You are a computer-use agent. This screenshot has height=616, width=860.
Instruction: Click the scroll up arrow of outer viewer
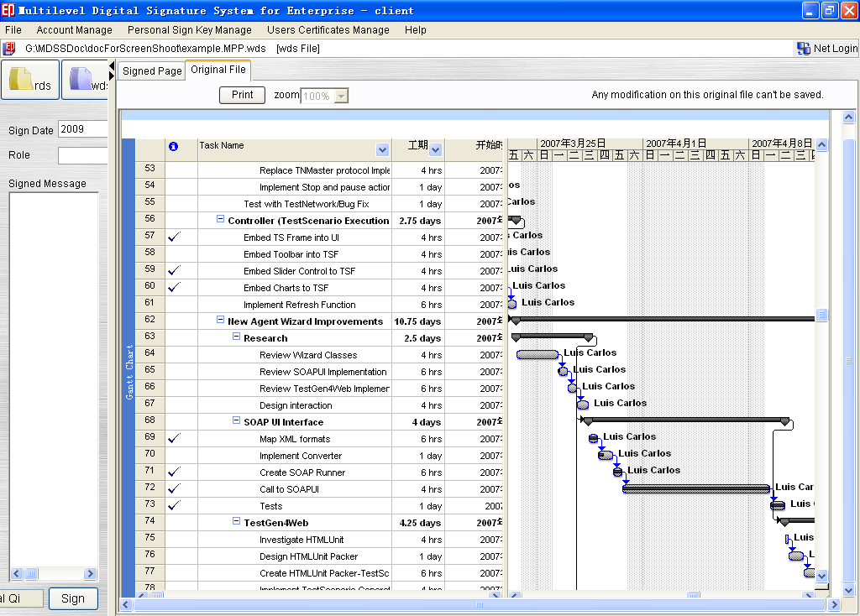point(848,117)
